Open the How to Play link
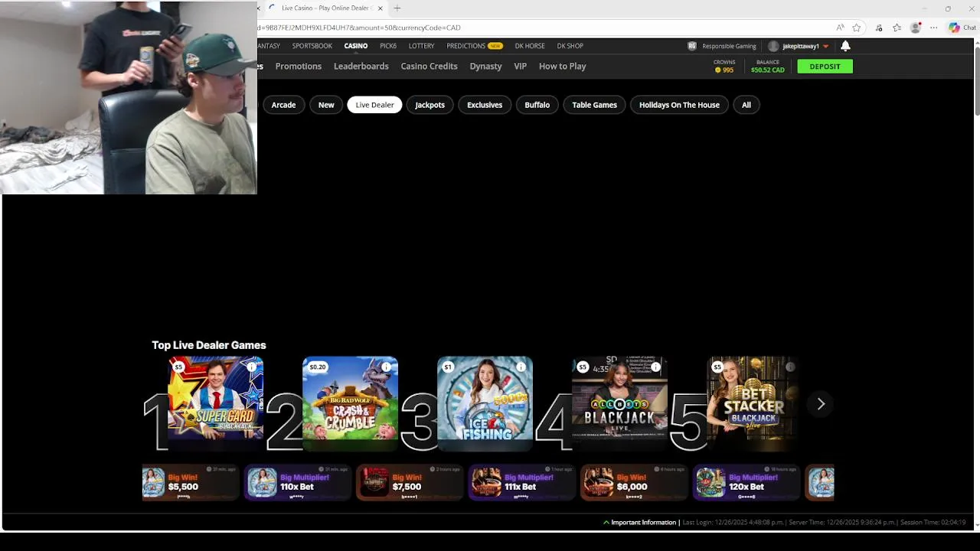Image resolution: width=980 pixels, height=551 pixels. 562,67
